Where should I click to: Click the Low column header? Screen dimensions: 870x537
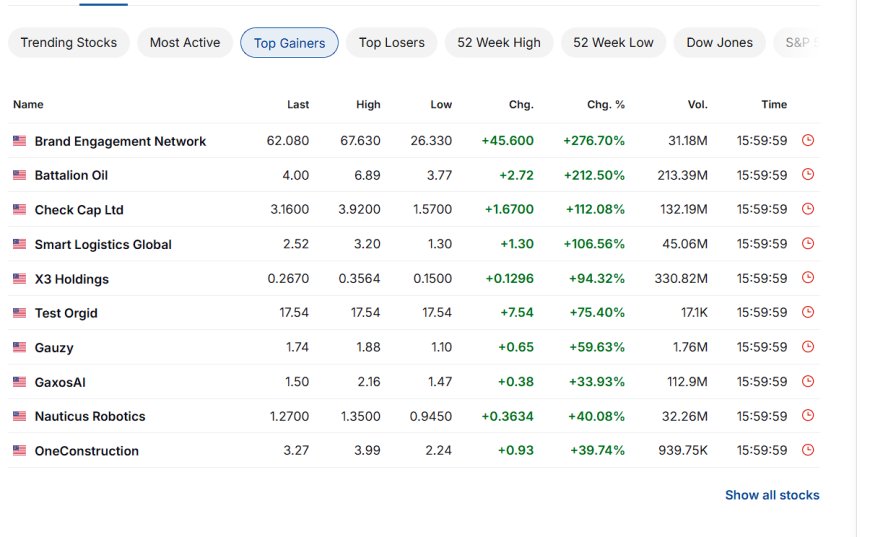441,104
